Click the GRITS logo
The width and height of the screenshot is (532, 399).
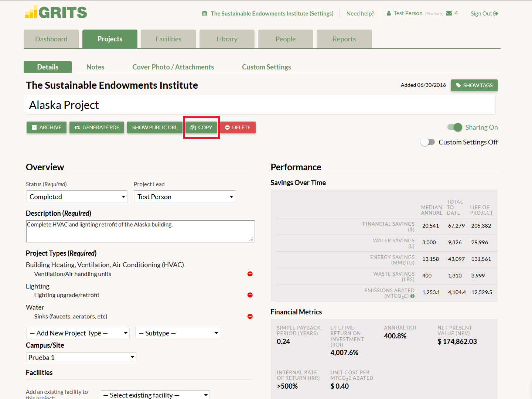pos(56,12)
